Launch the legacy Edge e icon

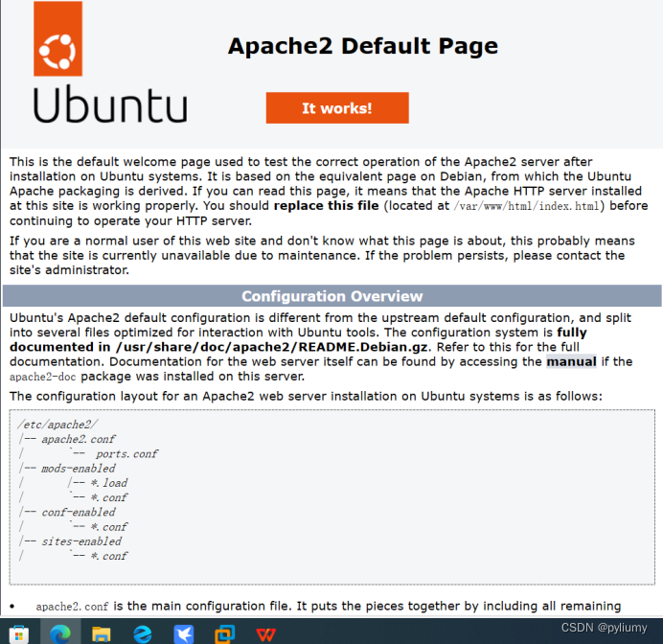coord(143,634)
